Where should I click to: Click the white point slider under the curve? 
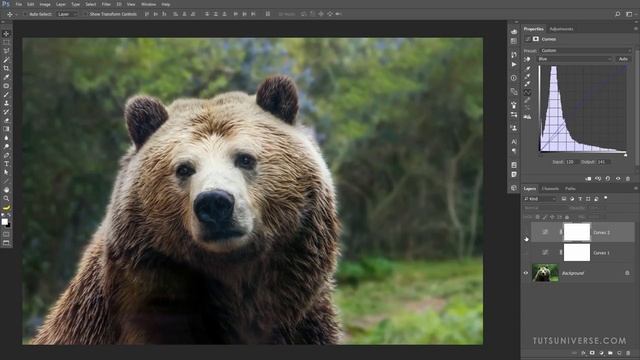(x=625, y=154)
